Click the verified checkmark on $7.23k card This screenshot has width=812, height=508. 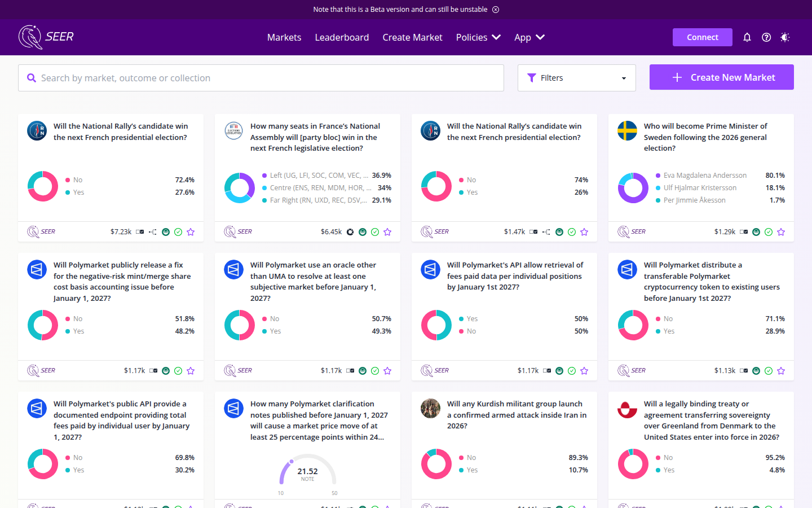click(178, 232)
